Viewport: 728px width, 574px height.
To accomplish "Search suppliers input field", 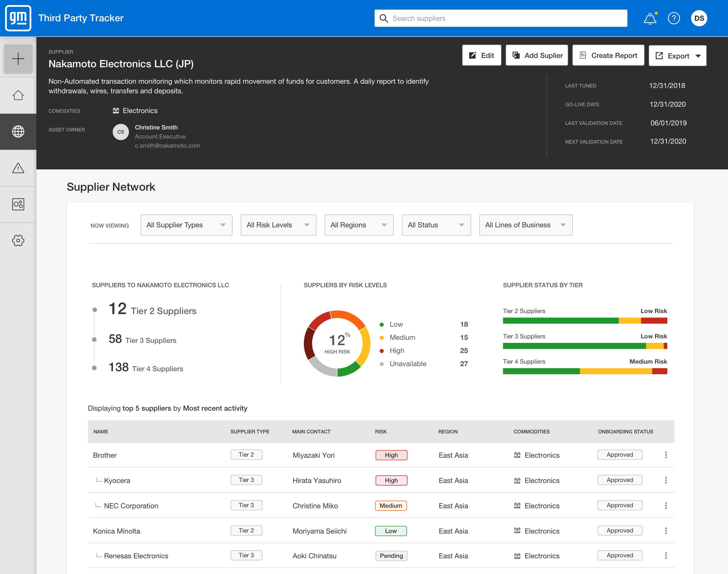I will [500, 18].
